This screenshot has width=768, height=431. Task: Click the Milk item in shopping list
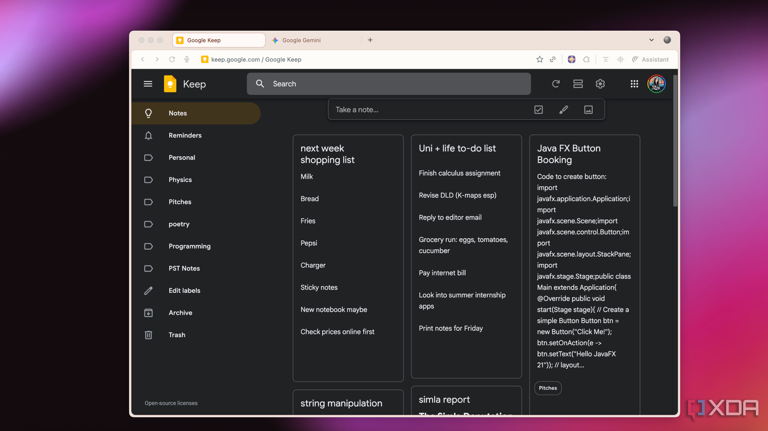tap(307, 176)
